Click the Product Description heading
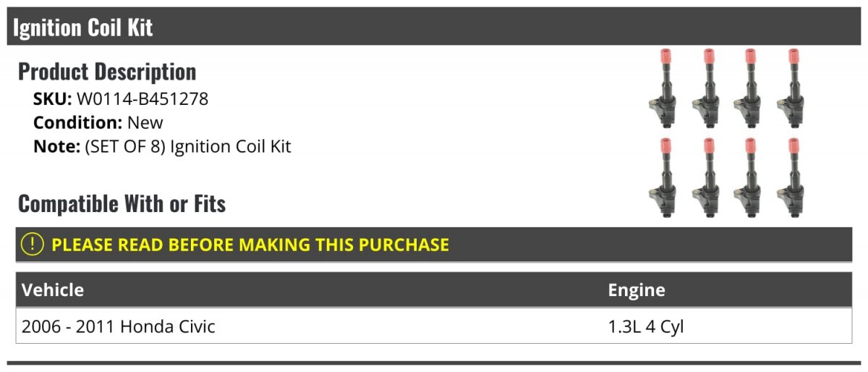The height and width of the screenshot is (372, 868). [107, 72]
